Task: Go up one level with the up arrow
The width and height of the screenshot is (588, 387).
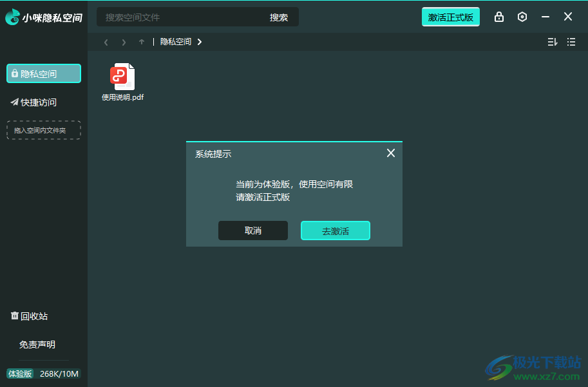Action: [x=141, y=42]
